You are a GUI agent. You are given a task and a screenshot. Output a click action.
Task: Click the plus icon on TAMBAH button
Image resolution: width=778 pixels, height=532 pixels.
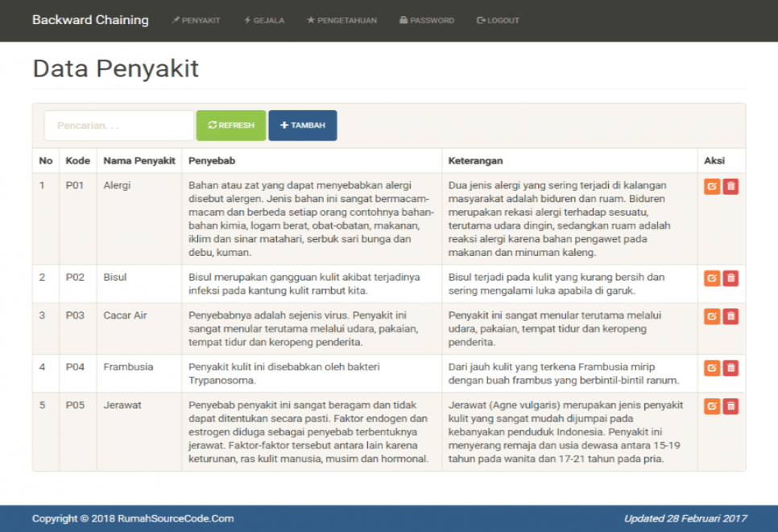click(x=284, y=125)
